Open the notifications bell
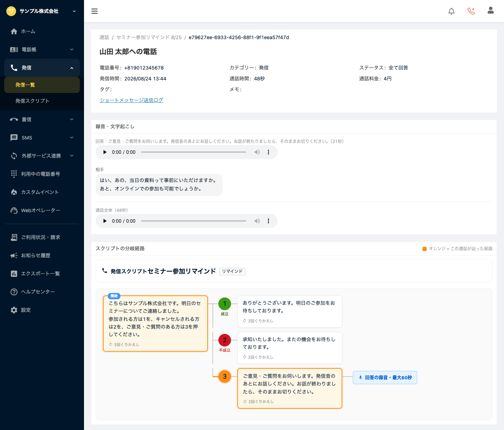The width and height of the screenshot is (504, 430). (x=451, y=11)
